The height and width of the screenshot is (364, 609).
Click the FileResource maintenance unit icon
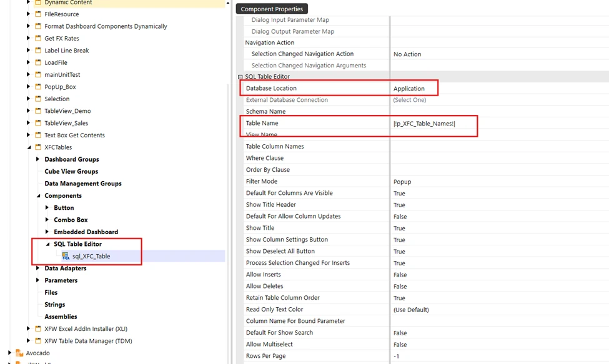(38, 14)
